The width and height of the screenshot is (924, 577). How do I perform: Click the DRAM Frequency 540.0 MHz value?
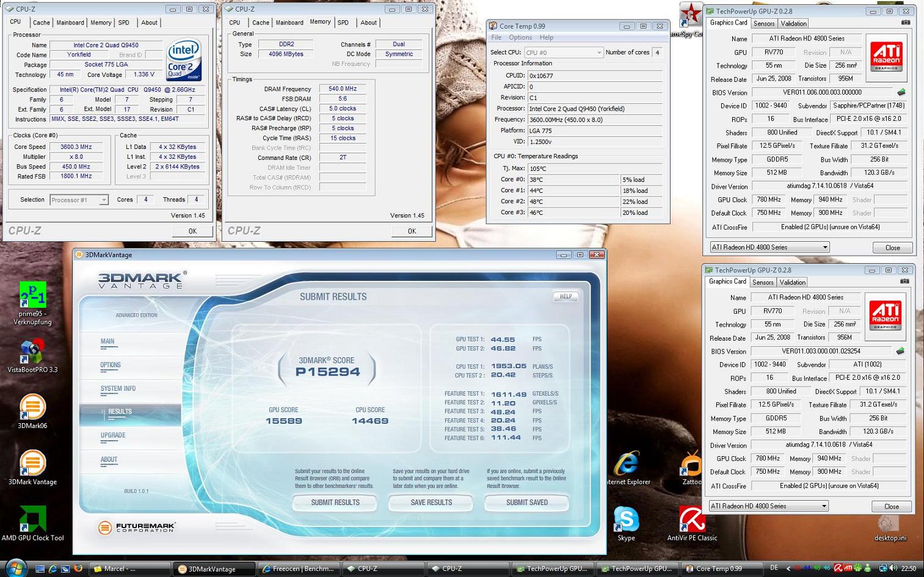point(343,89)
